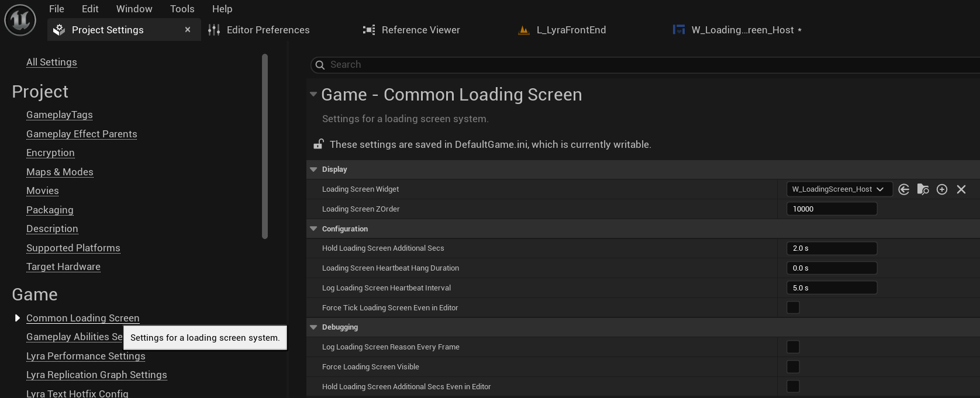Open the Maps & Modes settings
Image resolution: width=980 pixels, height=398 pixels.
point(60,172)
